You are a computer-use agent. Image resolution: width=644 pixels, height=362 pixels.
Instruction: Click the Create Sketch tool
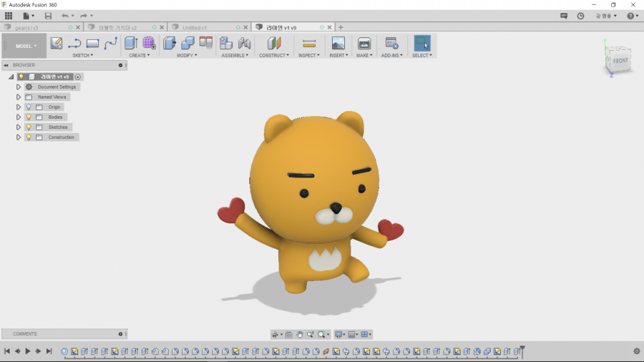click(x=57, y=44)
